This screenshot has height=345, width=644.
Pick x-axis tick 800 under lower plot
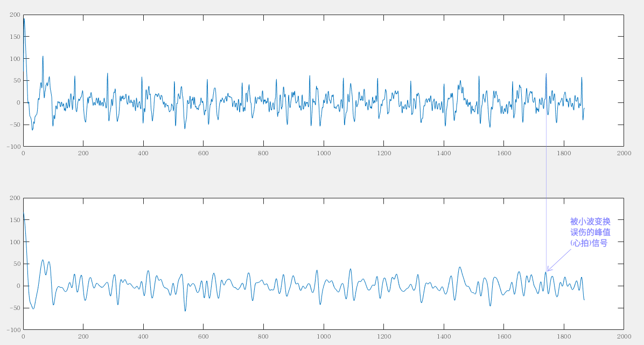pos(263,336)
